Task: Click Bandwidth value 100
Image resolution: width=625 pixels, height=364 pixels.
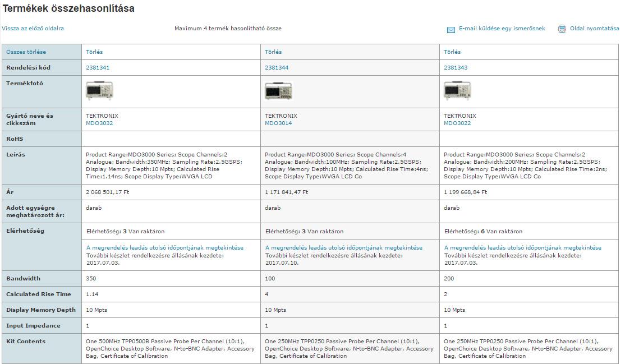Action: coord(270,278)
